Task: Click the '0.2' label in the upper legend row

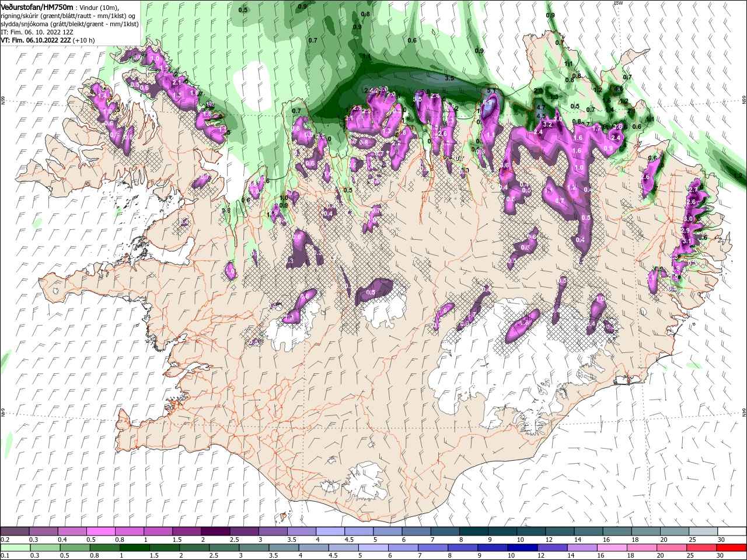Action: point(4,540)
